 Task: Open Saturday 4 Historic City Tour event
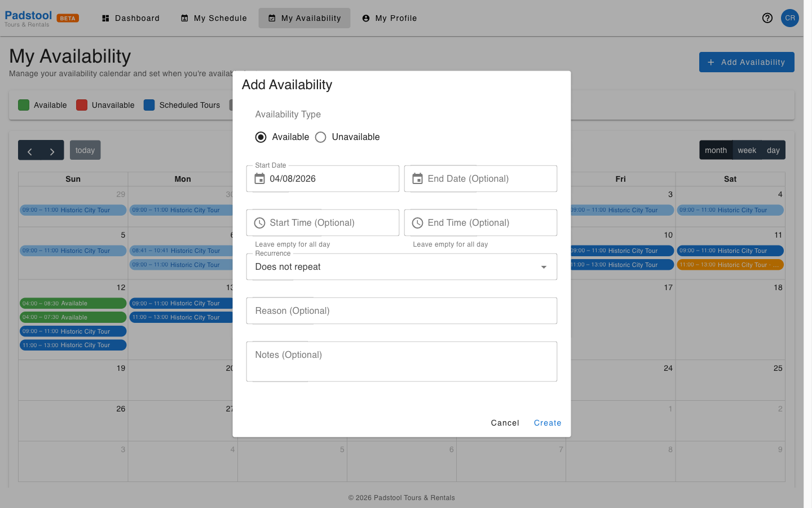(x=730, y=210)
